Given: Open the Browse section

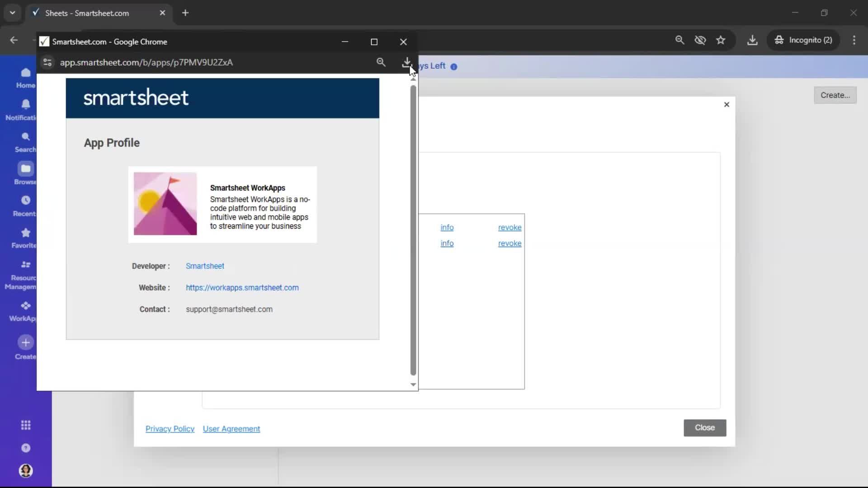Looking at the screenshot, I should click(25, 173).
